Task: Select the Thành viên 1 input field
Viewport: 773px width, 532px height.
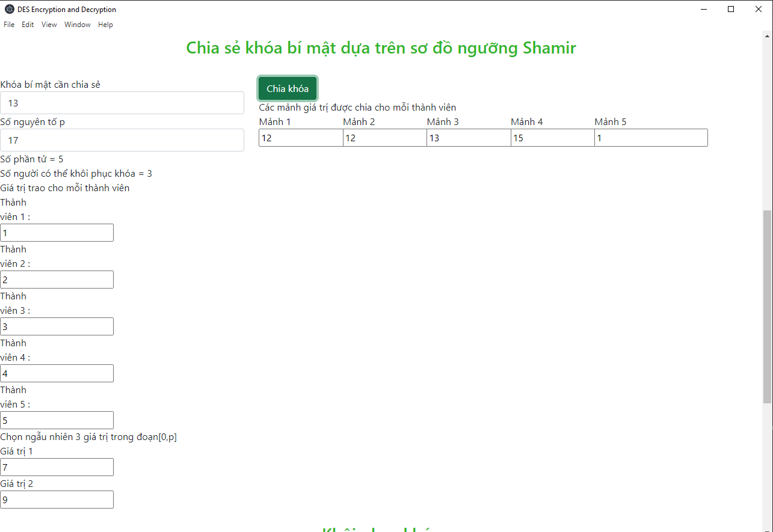Action: (57, 233)
